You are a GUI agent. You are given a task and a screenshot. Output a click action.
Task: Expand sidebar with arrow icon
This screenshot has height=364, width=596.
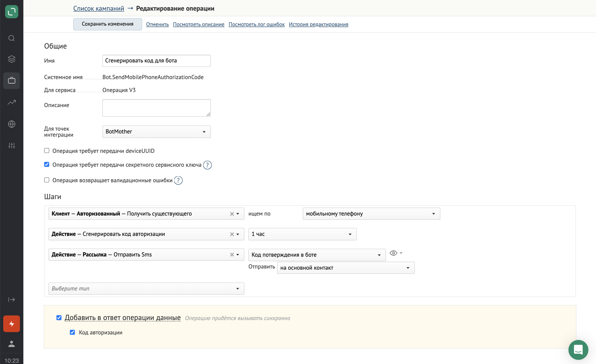[x=12, y=300]
